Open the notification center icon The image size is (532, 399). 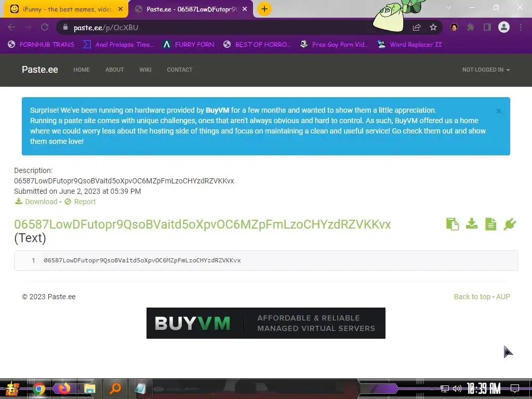[515, 389]
